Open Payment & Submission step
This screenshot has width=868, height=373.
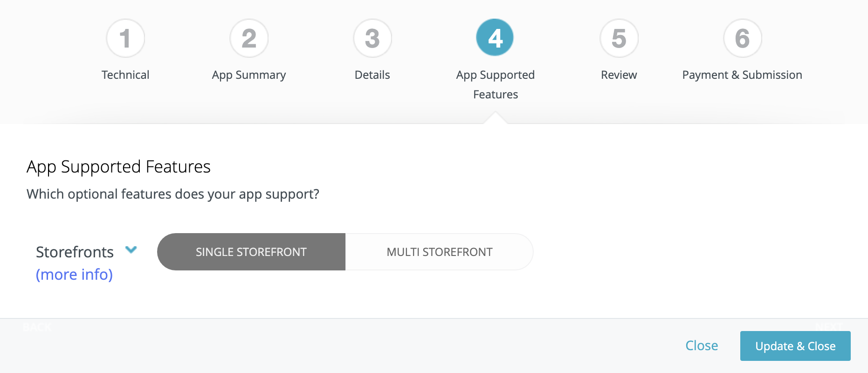point(742,74)
